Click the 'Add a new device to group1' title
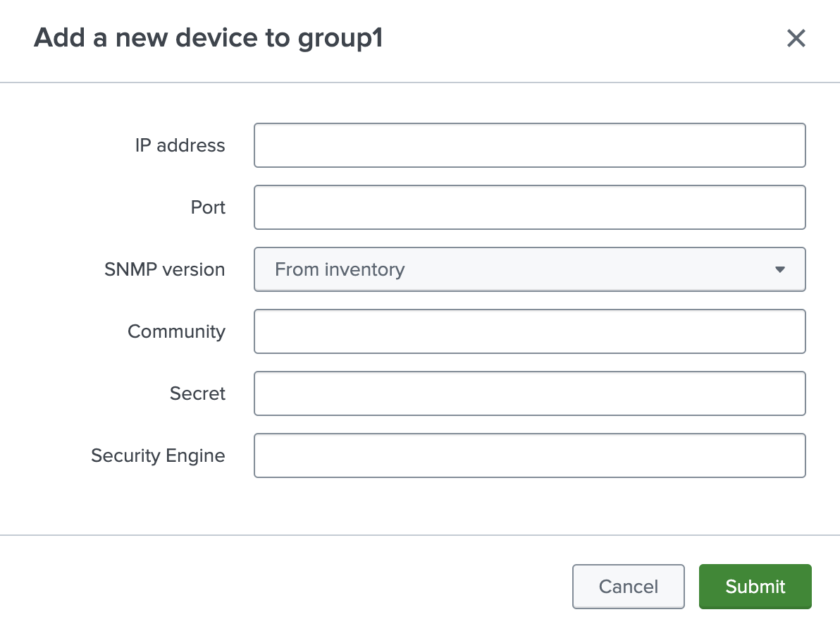This screenshot has width=840, height=636. point(208,38)
